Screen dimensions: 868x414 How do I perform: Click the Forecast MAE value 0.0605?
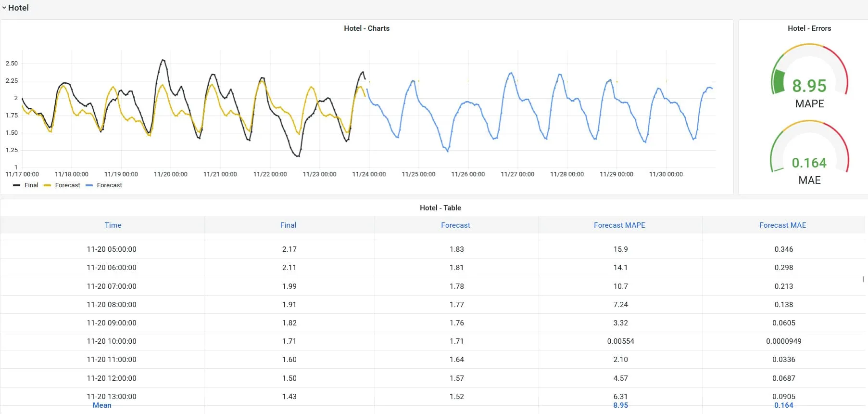[784, 323]
